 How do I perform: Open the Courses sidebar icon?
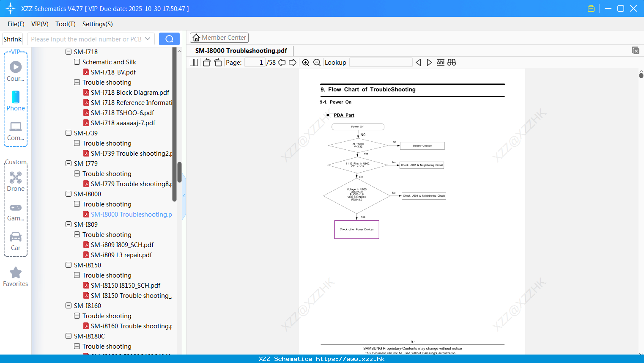pos(16,71)
